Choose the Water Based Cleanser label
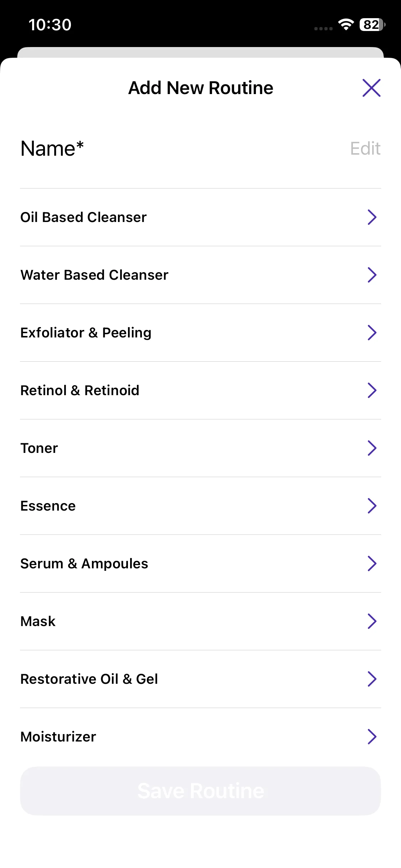This screenshot has height=868, width=401. click(94, 275)
